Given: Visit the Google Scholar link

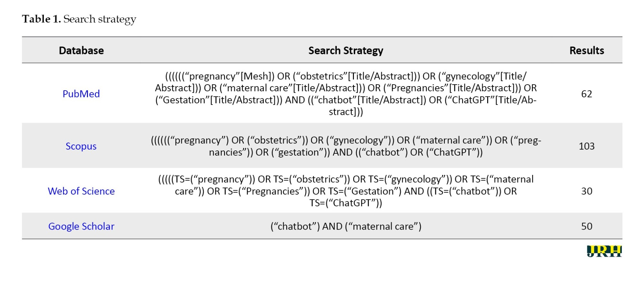Looking at the screenshot, I should (81, 226).
